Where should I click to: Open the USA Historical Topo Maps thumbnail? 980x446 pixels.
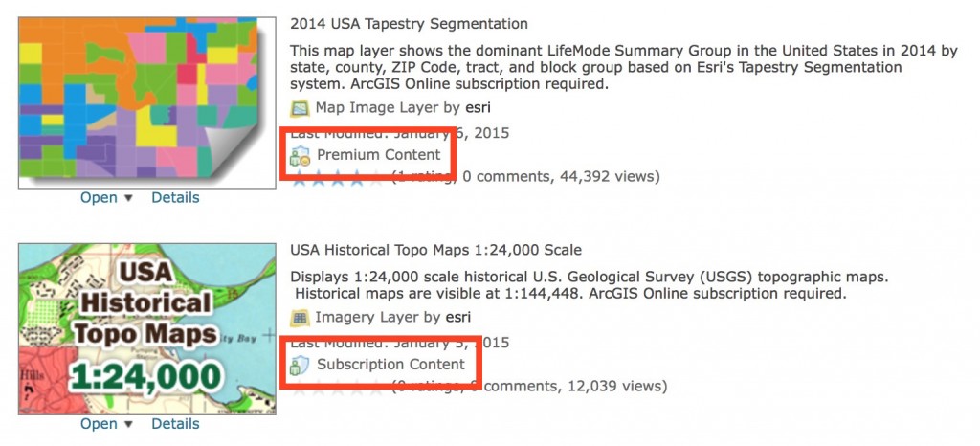click(x=147, y=328)
